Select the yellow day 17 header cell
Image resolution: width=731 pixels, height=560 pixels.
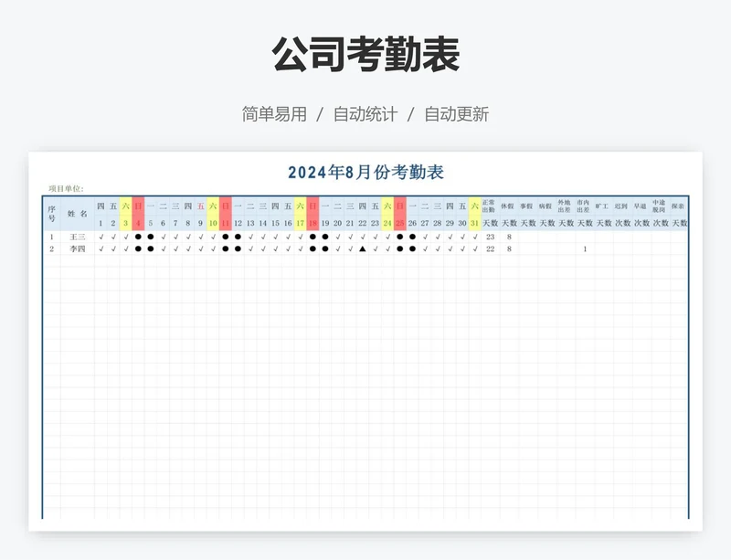[x=301, y=223]
